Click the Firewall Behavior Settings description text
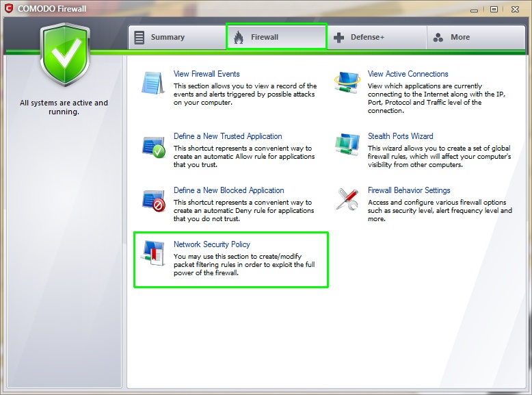Viewport: 532px width, 395px height. tap(440, 210)
